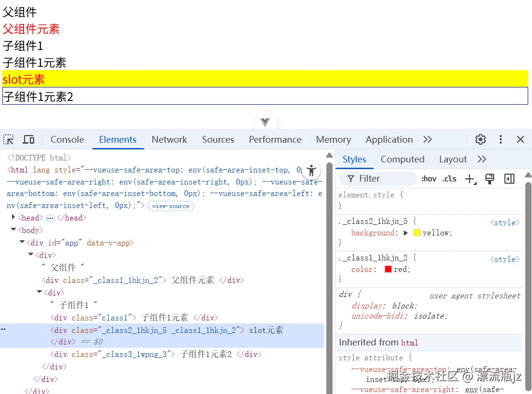Toggle the Styles sidebar panel icon
The width and height of the screenshot is (532, 394).
(509, 179)
